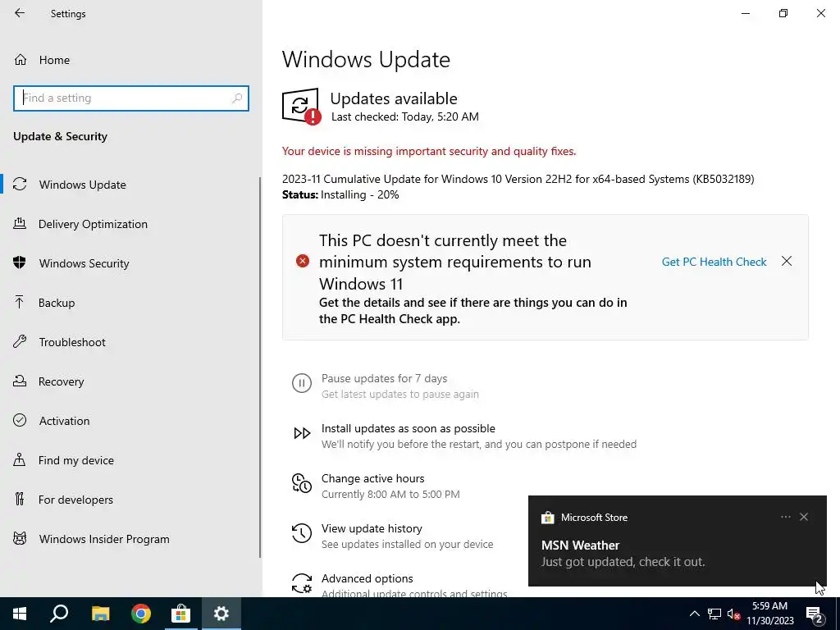
Task: Click the wrench icon beside Troubleshoot
Action: [x=20, y=341]
